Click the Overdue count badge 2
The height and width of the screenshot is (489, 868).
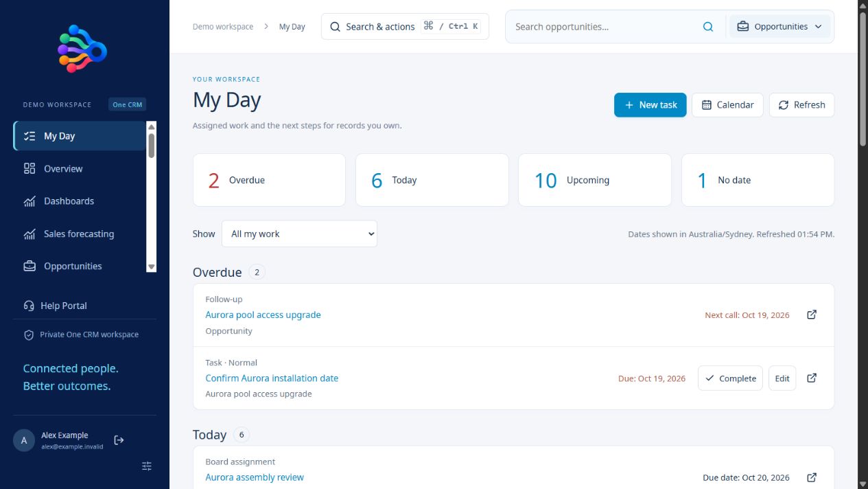pos(257,272)
